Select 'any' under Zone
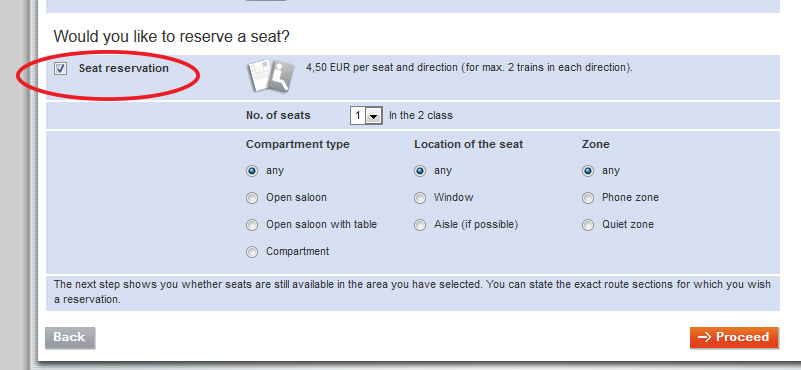The height and width of the screenshot is (370, 801). point(588,171)
